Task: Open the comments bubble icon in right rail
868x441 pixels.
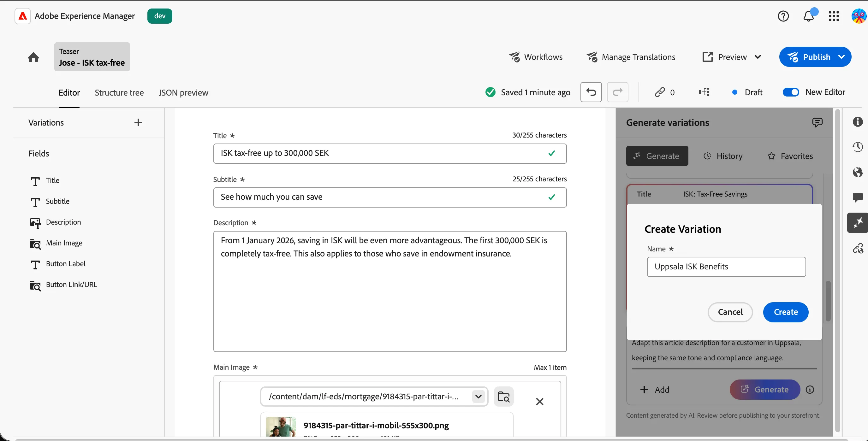Action: coord(858,197)
